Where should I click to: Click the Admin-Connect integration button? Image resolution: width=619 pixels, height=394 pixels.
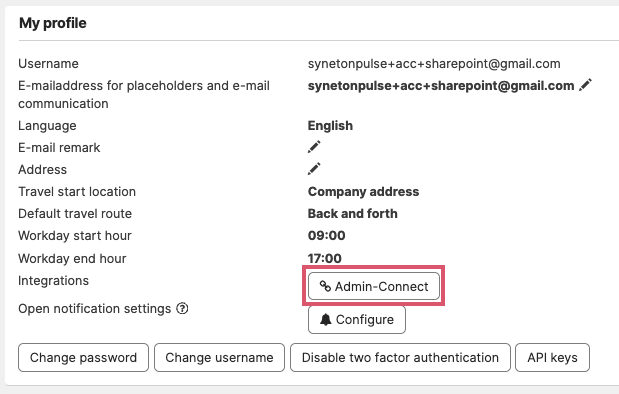click(x=373, y=286)
